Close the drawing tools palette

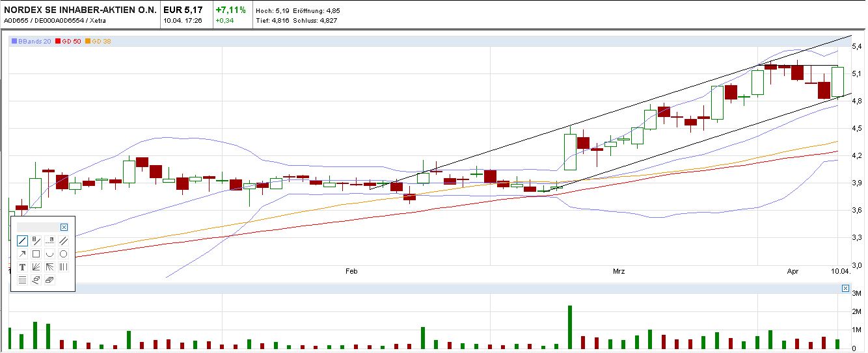[64, 227]
